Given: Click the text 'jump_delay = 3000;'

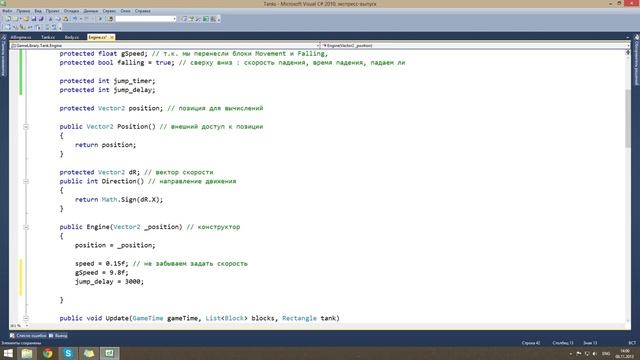Looking at the screenshot, I should pos(109,282).
